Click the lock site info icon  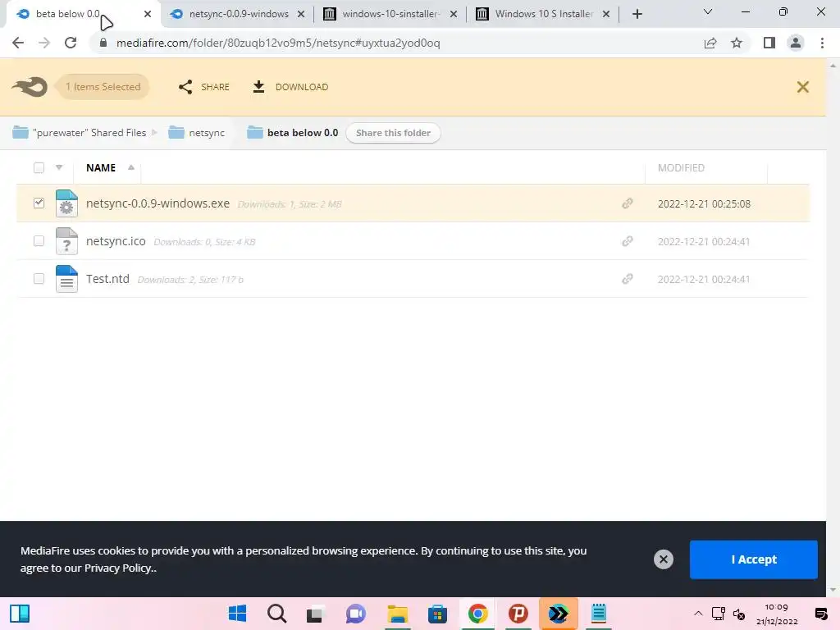[103, 43]
